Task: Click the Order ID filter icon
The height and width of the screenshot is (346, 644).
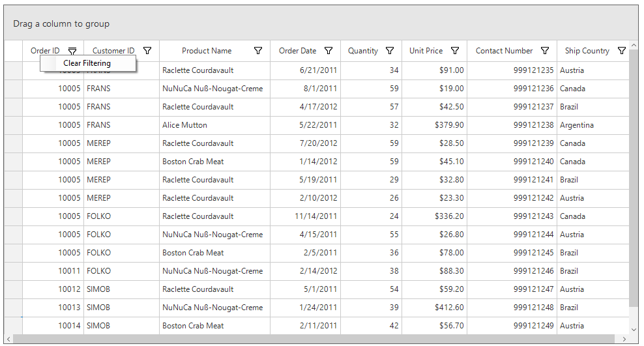Action: 72,51
